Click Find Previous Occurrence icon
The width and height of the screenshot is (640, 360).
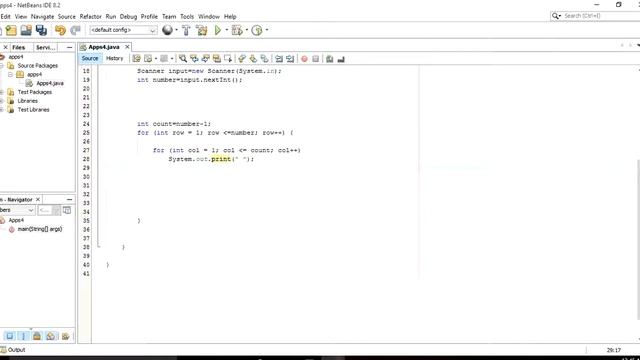(x=194, y=59)
